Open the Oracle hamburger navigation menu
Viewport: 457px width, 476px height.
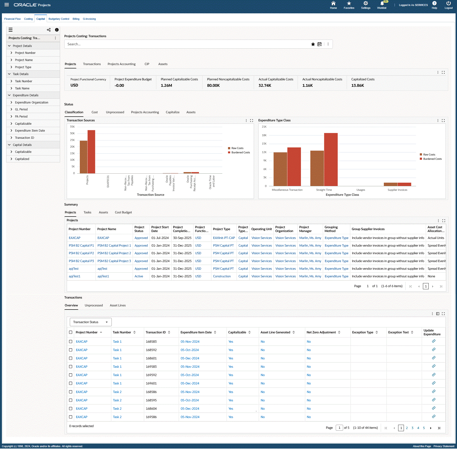coord(7,5)
